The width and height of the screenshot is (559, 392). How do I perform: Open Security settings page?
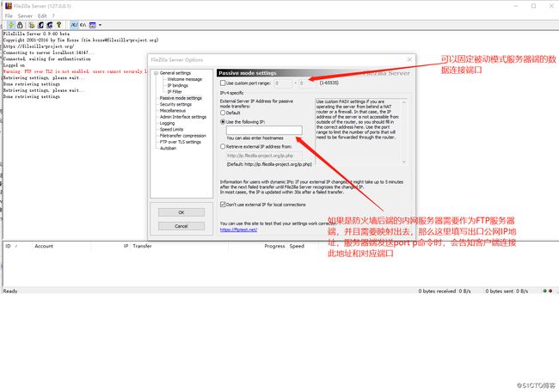coord(175,104)
